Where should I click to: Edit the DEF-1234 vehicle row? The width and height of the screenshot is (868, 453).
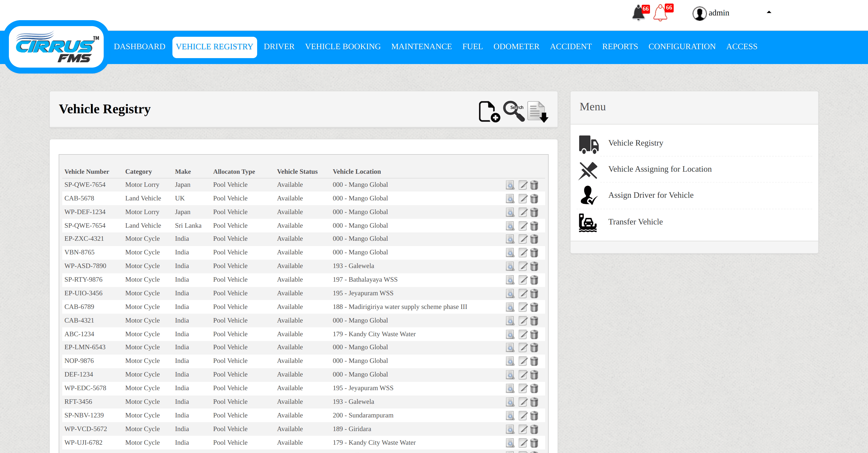[522, 375]
